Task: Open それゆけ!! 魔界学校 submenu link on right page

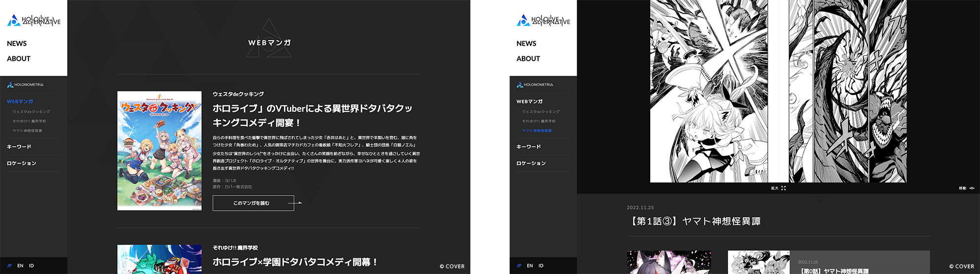Action: [x=539, y=121]
